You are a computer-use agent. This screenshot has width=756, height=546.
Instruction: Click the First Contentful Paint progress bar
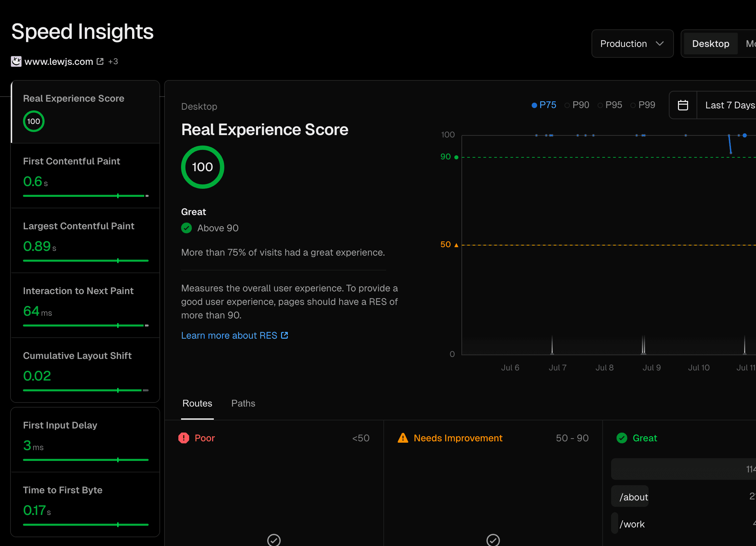[85, 196]
